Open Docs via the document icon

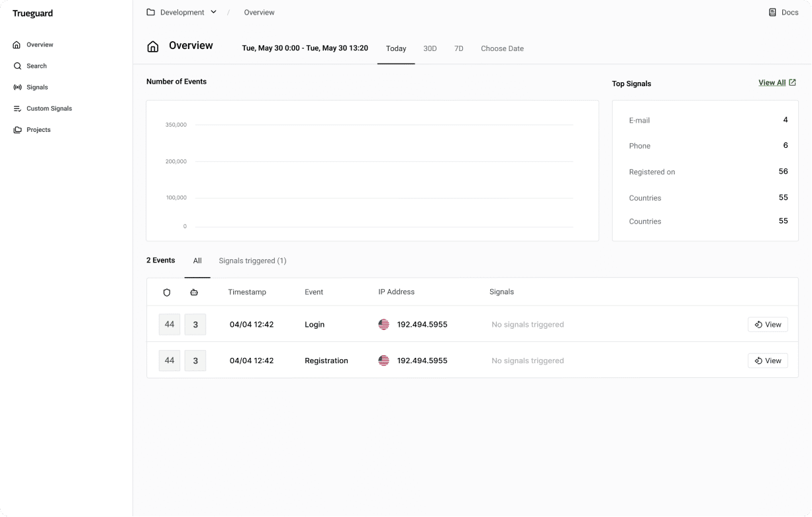(772, 12)
